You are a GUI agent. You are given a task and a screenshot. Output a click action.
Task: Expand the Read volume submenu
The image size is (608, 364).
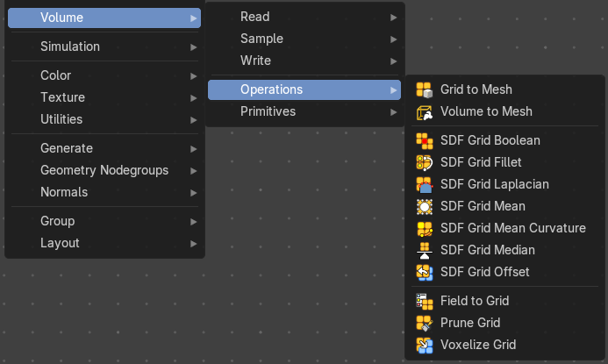(304, 17)
